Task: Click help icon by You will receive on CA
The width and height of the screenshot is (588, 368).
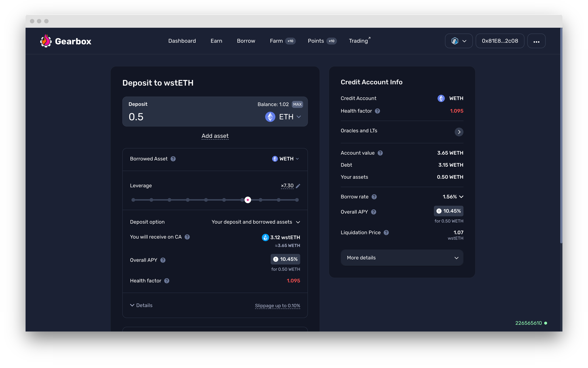Action: 187,237
